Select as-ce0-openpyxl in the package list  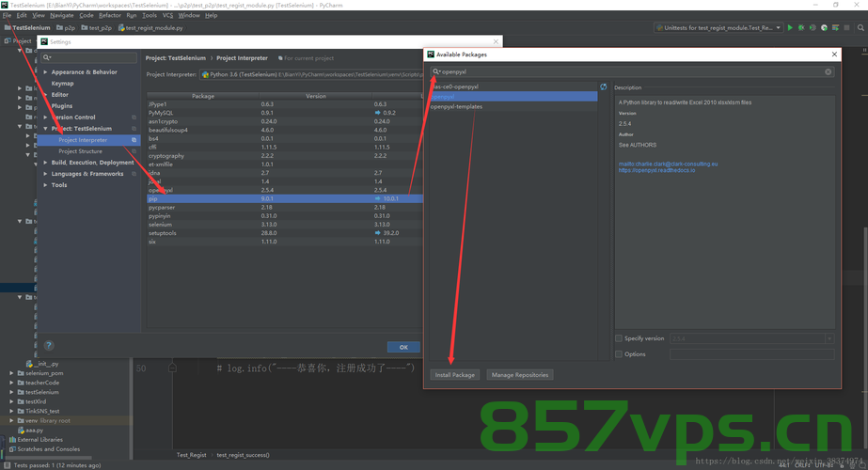coord(513,86)
